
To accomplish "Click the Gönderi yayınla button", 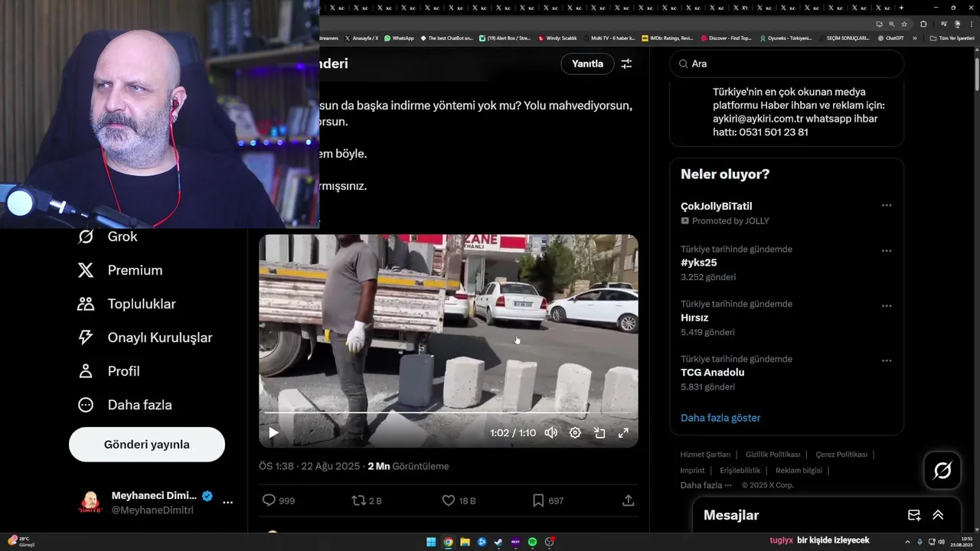I will click(147, 445).
